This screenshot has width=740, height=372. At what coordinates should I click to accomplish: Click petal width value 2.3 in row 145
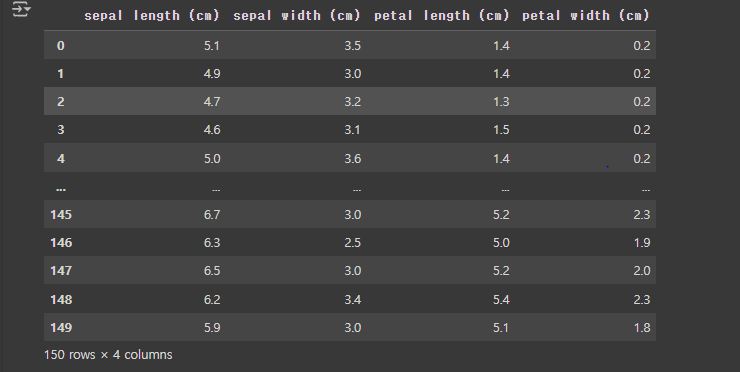[x=642, y=215]
